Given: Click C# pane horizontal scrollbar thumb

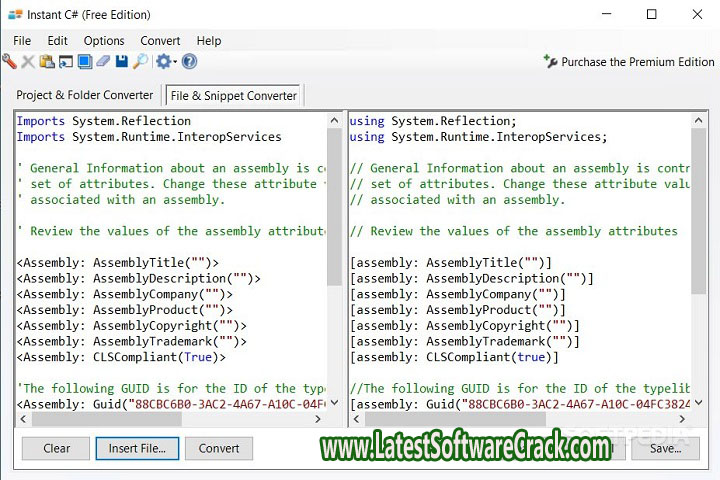Looking at the screenshot, I should [456, 419].
